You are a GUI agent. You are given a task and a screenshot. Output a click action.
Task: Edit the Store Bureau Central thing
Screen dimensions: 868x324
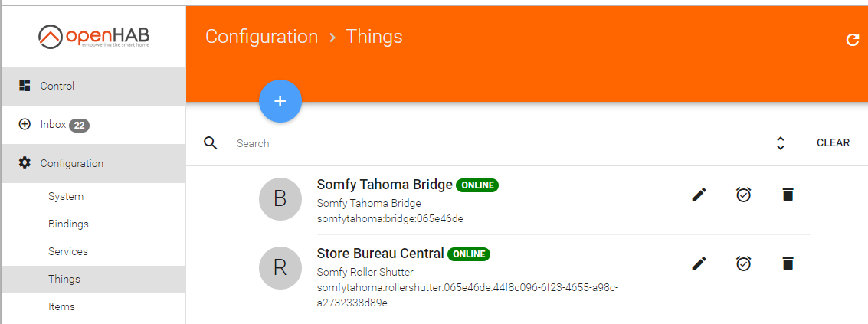tap(699, 263)
